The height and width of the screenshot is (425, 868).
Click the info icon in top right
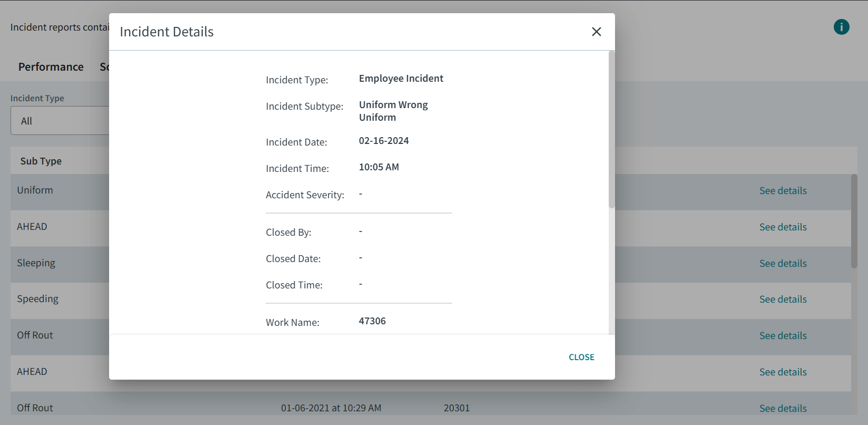tap(841, 27)
